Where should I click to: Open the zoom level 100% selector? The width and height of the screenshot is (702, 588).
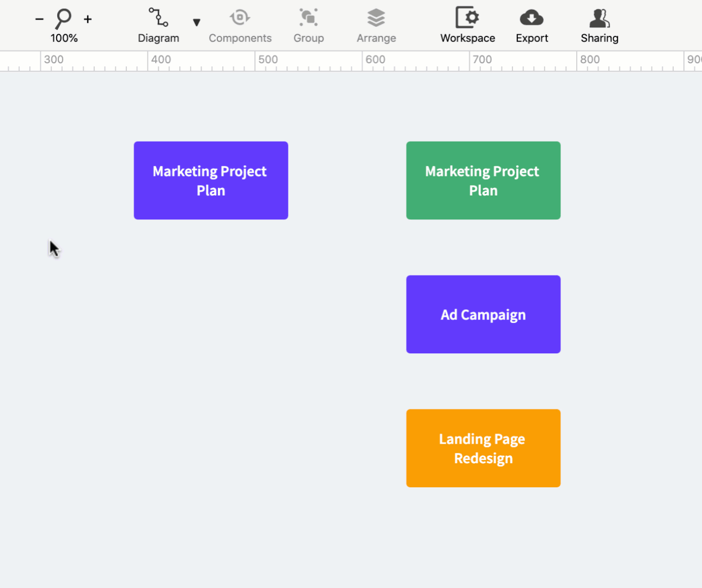[64, 38]
